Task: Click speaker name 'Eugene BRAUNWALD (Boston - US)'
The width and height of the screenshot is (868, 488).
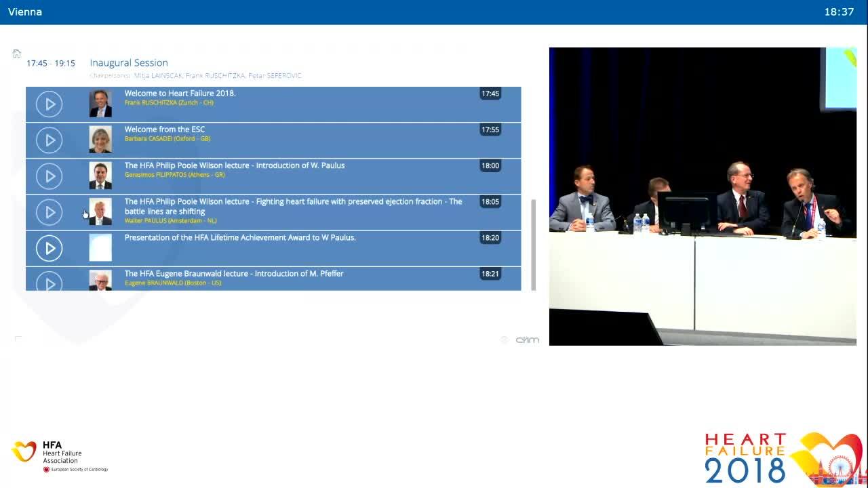Action: pyautogui.click(x=173, y=283)
